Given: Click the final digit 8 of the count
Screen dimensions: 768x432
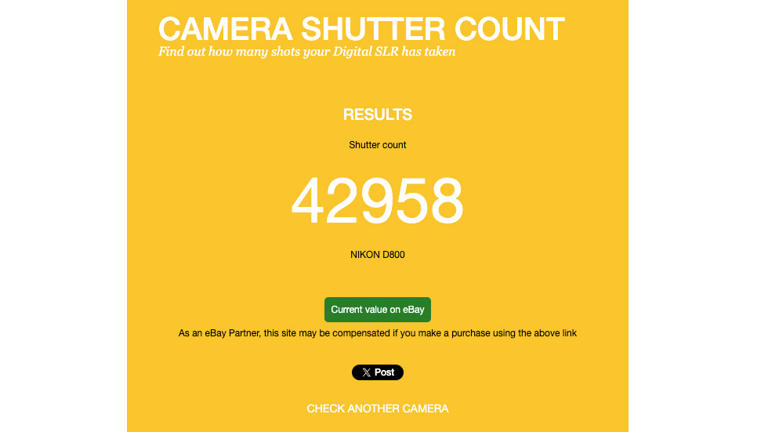Looking at the screenshot, I should pyautogui.click(x=446, y=201).
